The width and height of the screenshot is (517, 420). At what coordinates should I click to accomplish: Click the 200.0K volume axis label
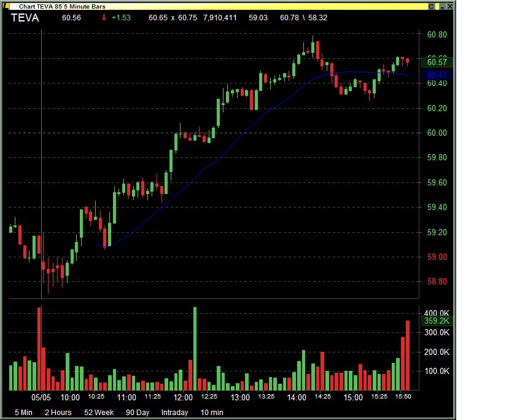(x=437, y=352)
